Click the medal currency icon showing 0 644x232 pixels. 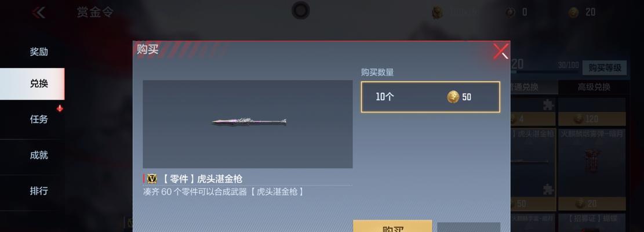511,12
